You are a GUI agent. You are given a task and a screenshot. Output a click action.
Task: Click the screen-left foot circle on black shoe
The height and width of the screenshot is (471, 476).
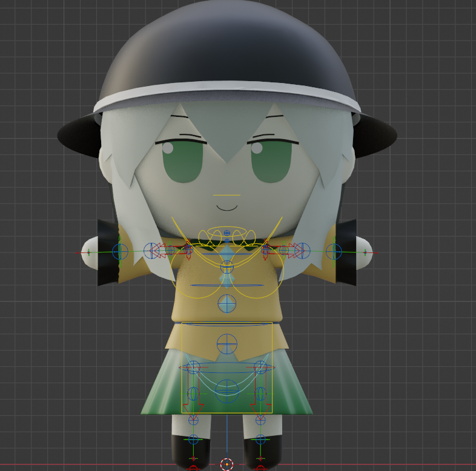[x=193, y=439]
